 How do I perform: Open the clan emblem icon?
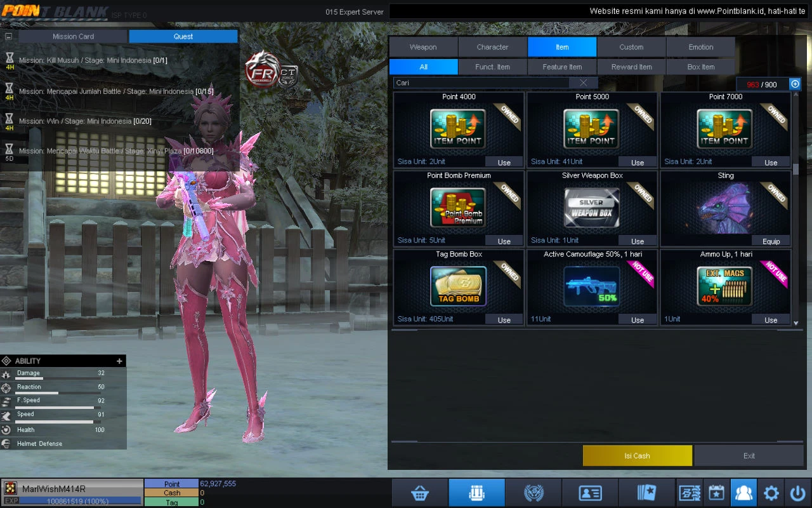534,493
